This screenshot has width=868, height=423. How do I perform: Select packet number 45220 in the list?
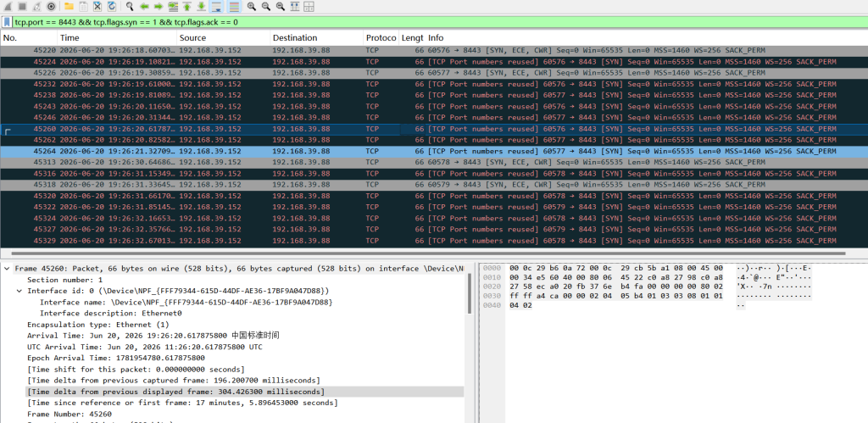(x=434, y=50)
